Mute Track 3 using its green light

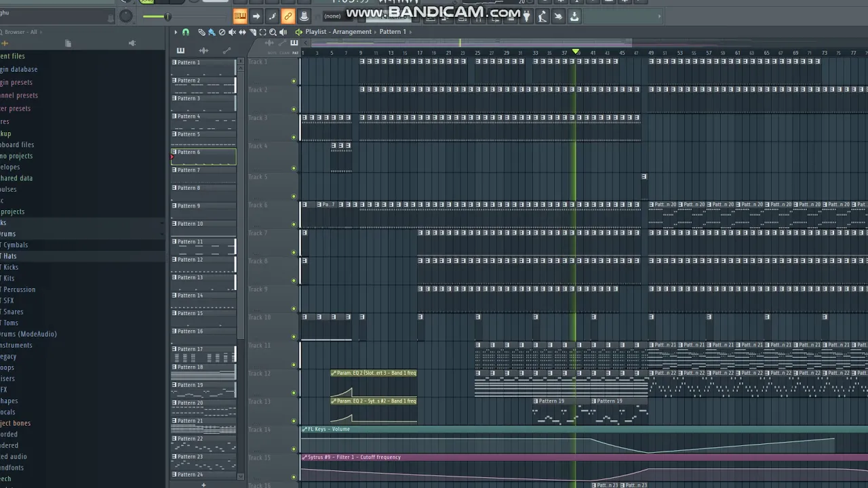[294, 138]
